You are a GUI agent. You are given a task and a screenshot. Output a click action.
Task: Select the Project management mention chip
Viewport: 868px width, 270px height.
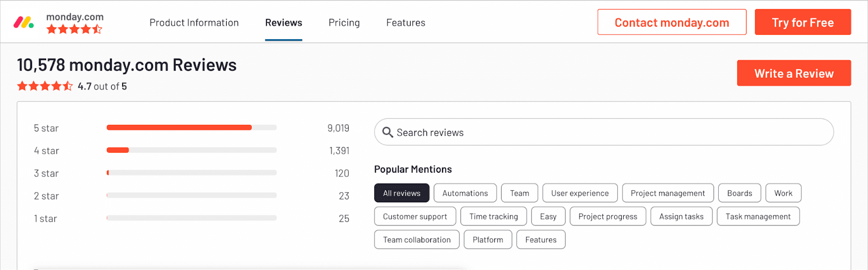pos(668,193)
